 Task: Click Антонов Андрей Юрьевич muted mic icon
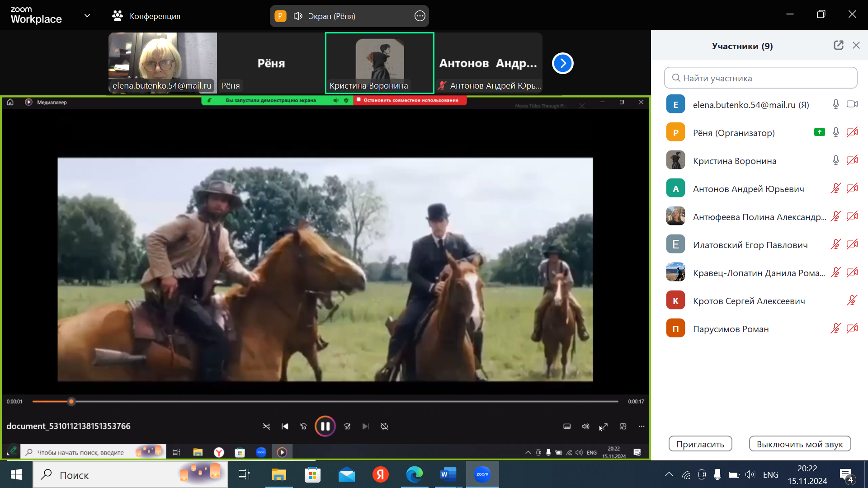[836, 188]
